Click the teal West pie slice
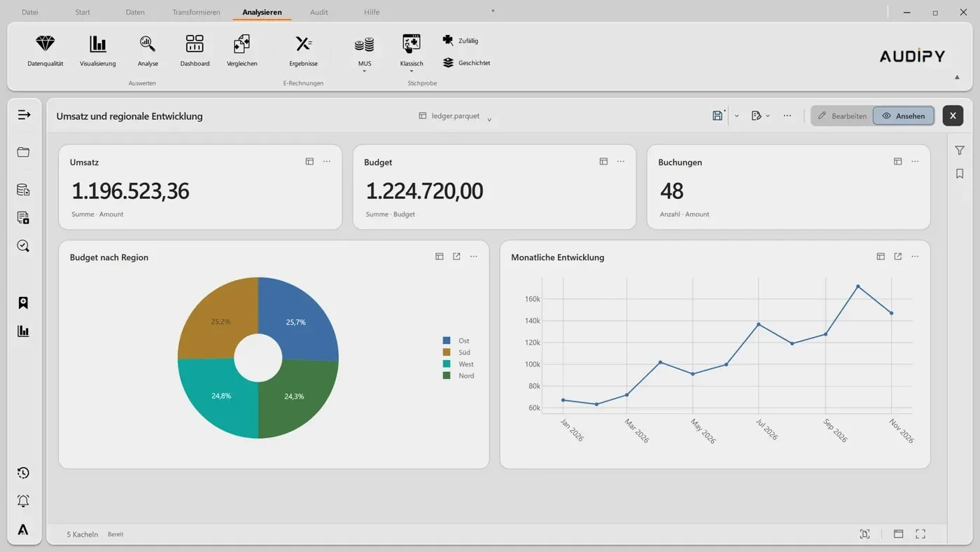 pyautogui.click(x=218, y=398)
